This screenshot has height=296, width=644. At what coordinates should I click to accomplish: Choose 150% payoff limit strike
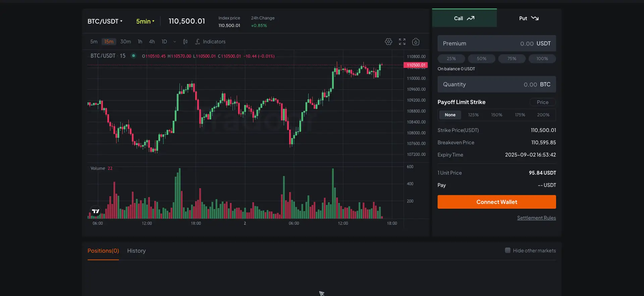coord(496,115)
